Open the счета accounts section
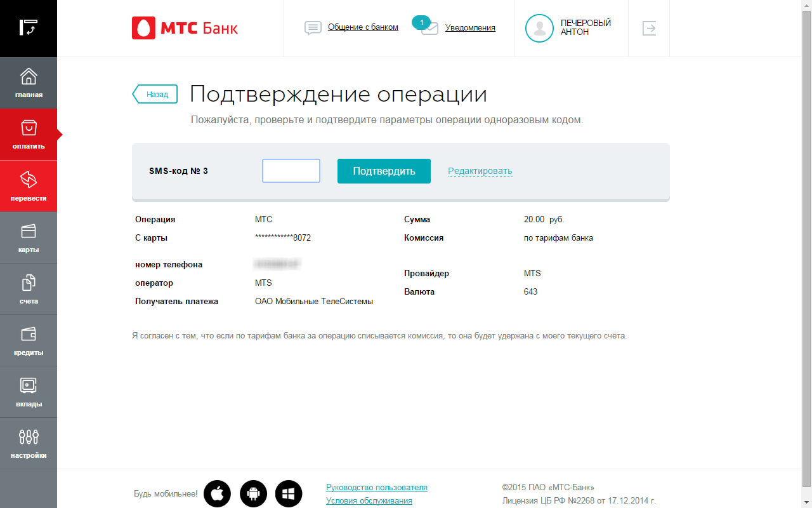Screen dimensions: 812x508 [29, 289]
